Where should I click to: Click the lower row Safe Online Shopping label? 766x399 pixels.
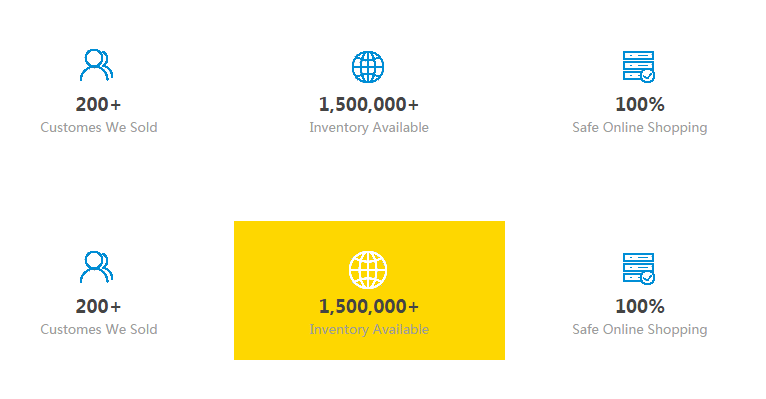(639, 330)
